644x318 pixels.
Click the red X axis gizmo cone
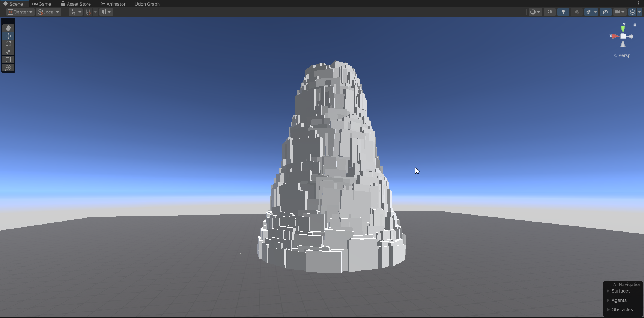(615, 36)
